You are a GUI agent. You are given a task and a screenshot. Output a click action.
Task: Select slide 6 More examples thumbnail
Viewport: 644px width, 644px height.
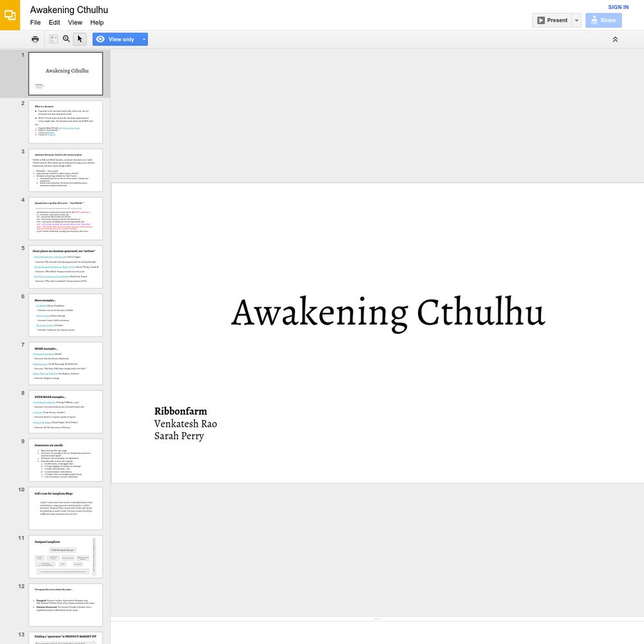coord(66,315)
